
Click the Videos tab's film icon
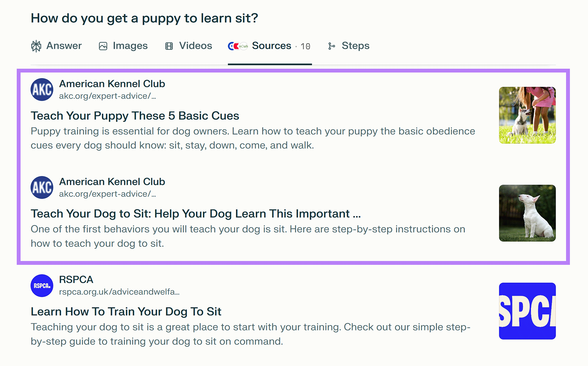click(x=169, y=46)
